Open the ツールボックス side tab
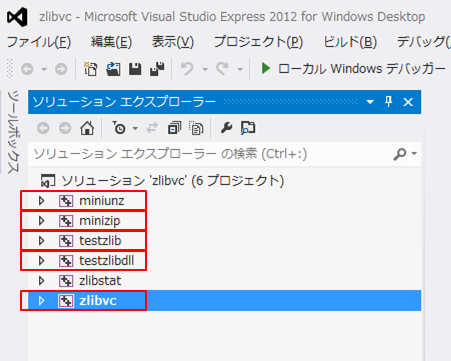This screenshot has height=361, width=451. tap(13, 132)
